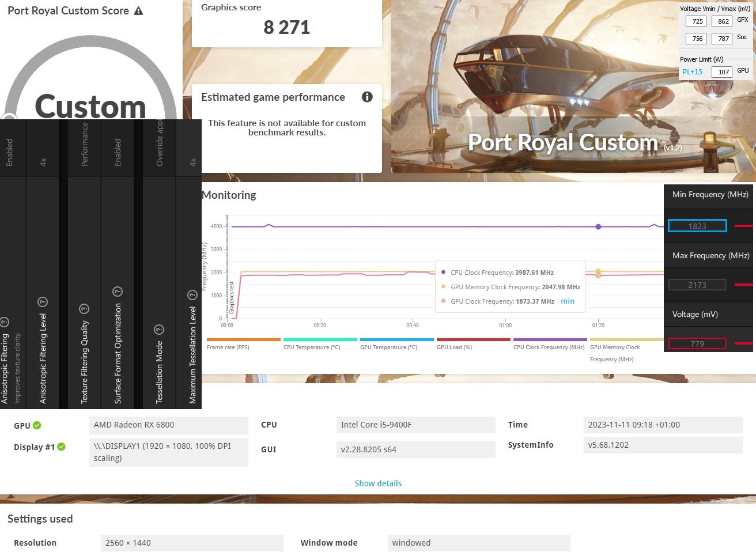Click the Show details link
Image resolution: width=756 pixels, height=552 pixels.
point(378,483)
